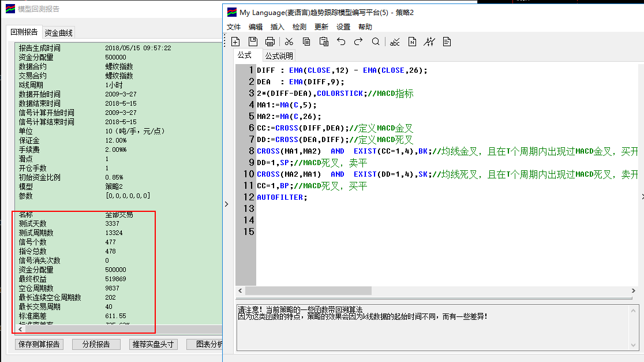Click the left-side panel expand arrow of editor
644x362 pixels.
226,204
